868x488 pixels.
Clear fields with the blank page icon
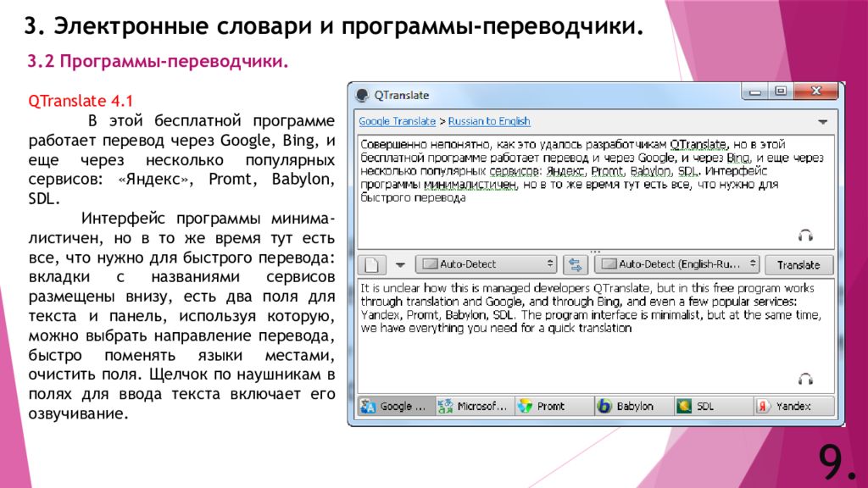click(x=372, y=264)
